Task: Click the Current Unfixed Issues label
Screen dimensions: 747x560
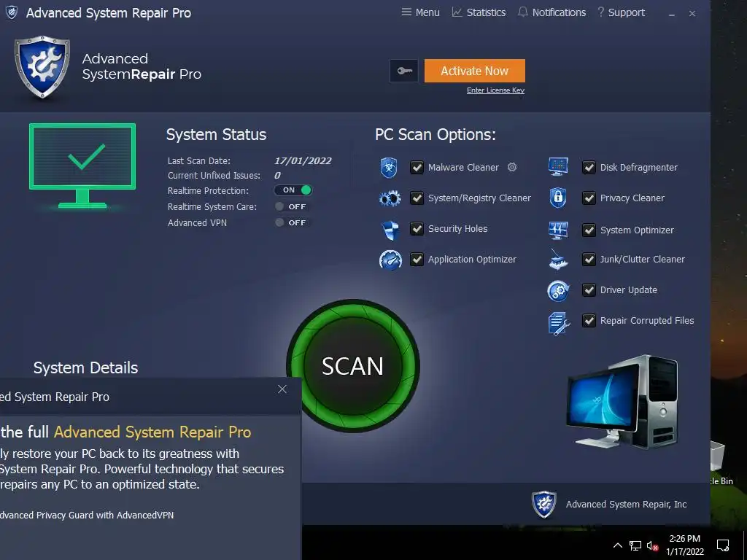Action: tap(214, 176)
